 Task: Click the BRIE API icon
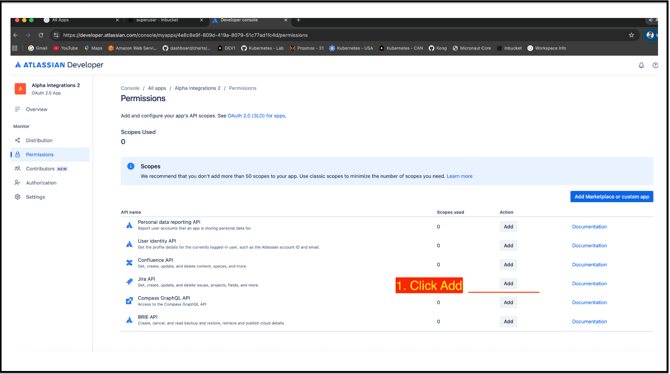(129, 320)
